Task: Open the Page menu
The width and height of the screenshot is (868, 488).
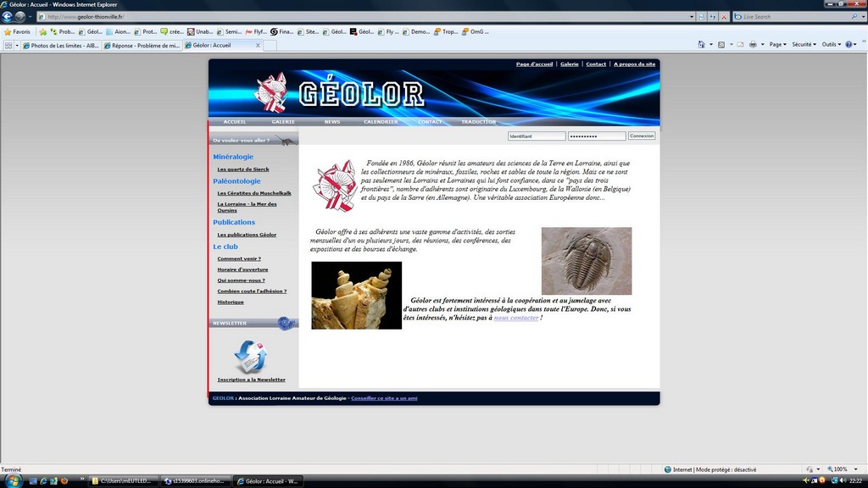Action: click(x=778, y=44)
